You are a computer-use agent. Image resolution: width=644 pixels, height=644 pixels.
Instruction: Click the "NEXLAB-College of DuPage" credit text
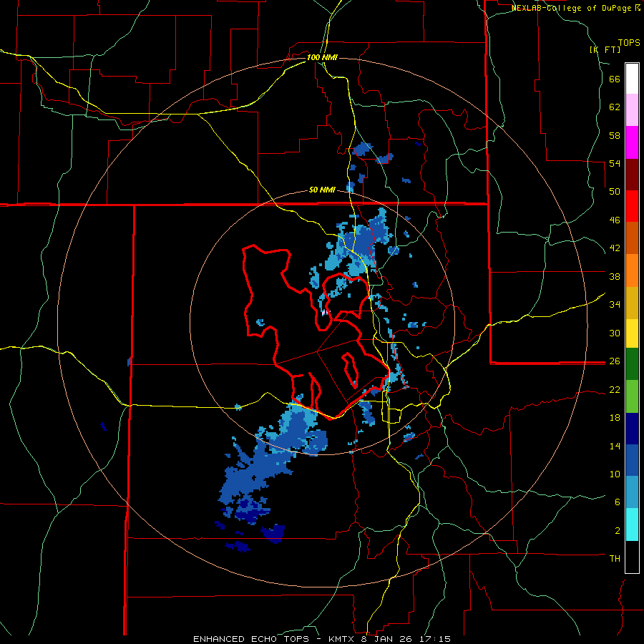(572, 8)
